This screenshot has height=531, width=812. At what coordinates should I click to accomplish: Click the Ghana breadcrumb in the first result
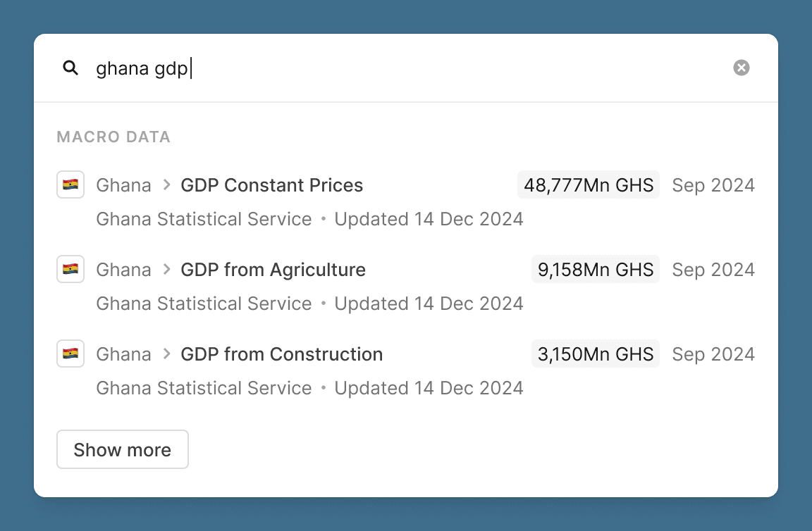point(124,185)
